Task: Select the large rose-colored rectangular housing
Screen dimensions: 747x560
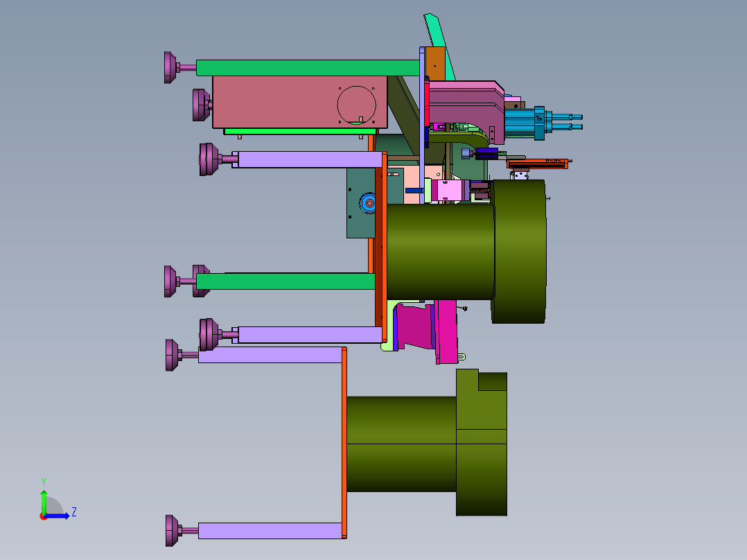Action: 299,102
